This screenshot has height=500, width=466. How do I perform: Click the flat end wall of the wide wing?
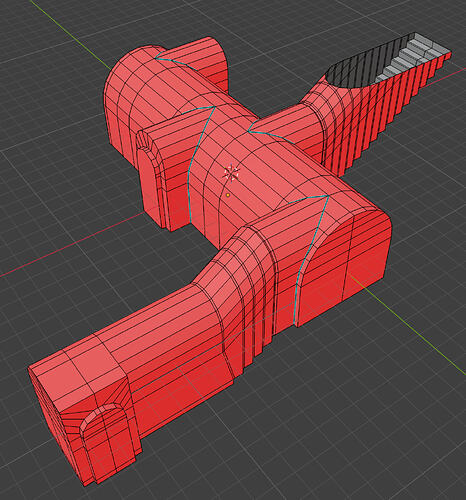[368, 252]
